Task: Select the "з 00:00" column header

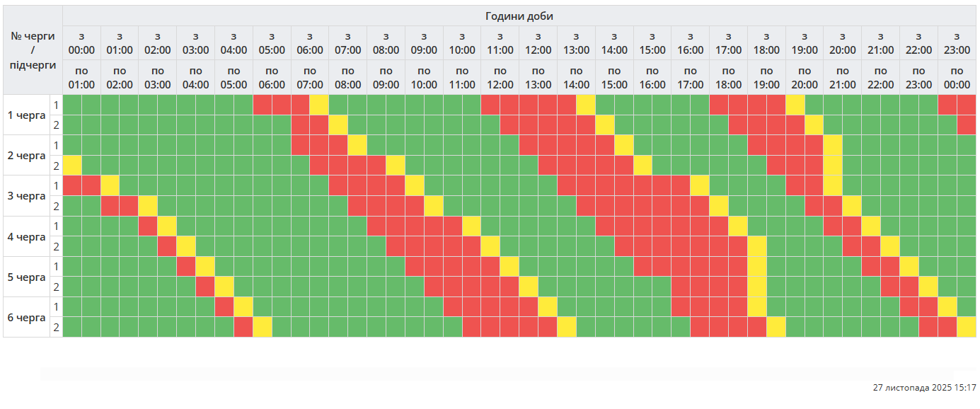Action: [x=81, y=43]
